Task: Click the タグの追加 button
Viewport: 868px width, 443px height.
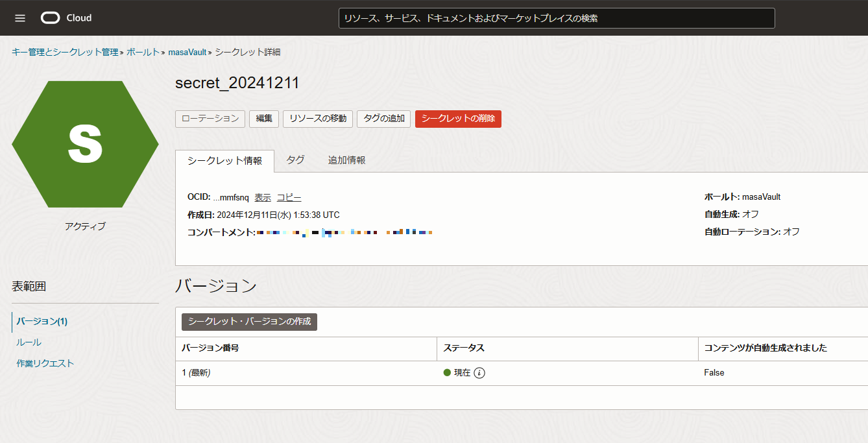Action: click(383, 119)
